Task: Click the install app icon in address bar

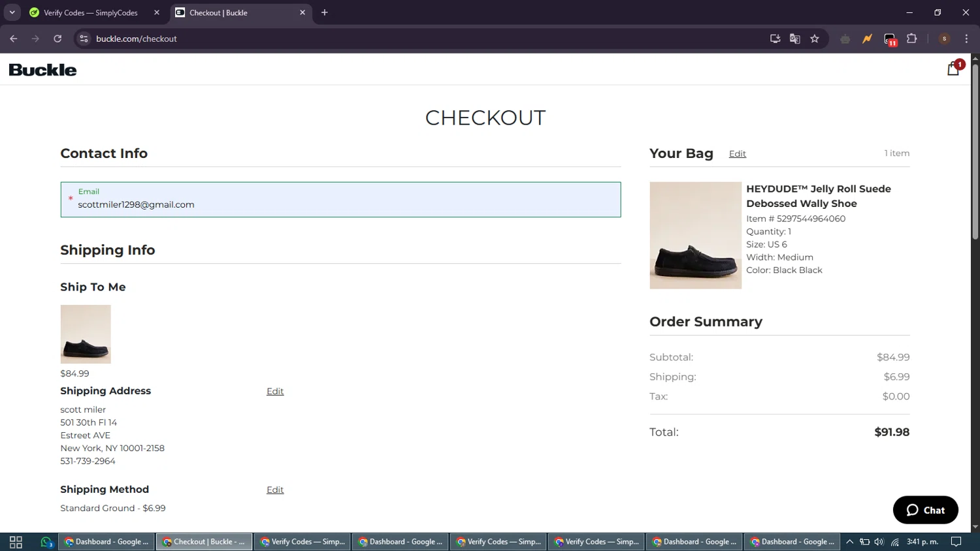Action: click(775, 39)
